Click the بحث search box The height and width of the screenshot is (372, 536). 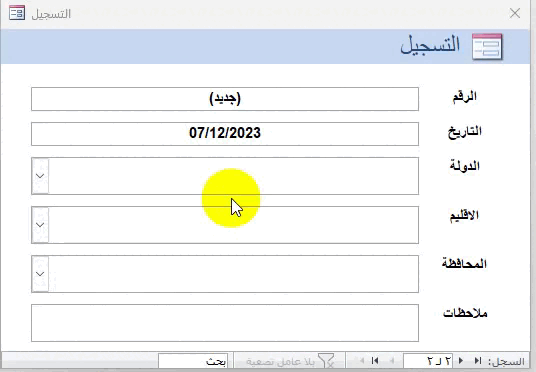coord(193,361)
